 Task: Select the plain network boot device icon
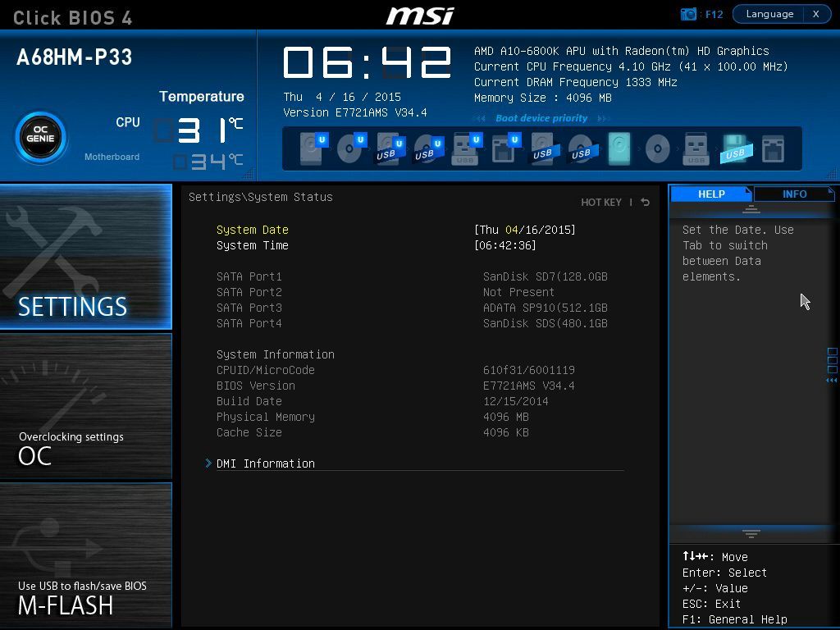pyautogui.click(x=773, y=148)
